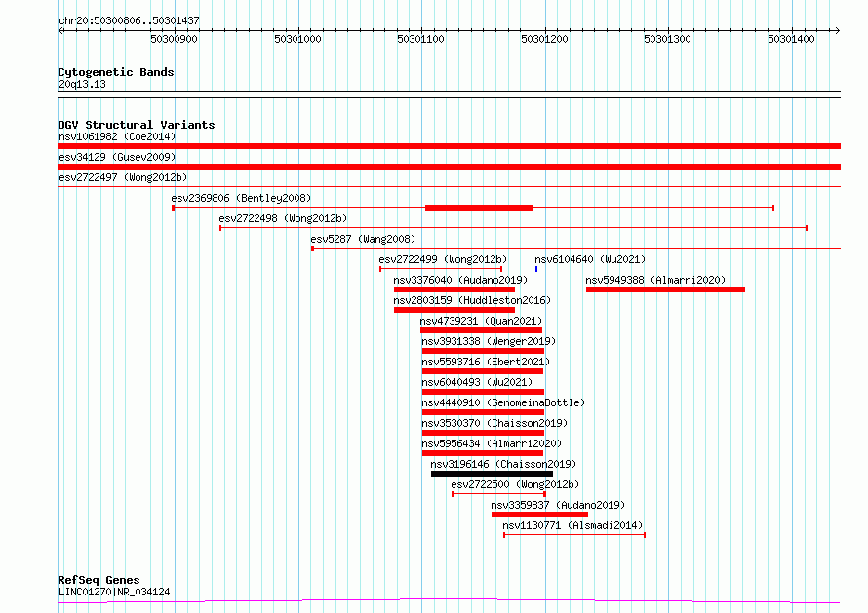
Task: Select nsv4440910 (GenomeinaBottle) label
Action: [503, 402]
